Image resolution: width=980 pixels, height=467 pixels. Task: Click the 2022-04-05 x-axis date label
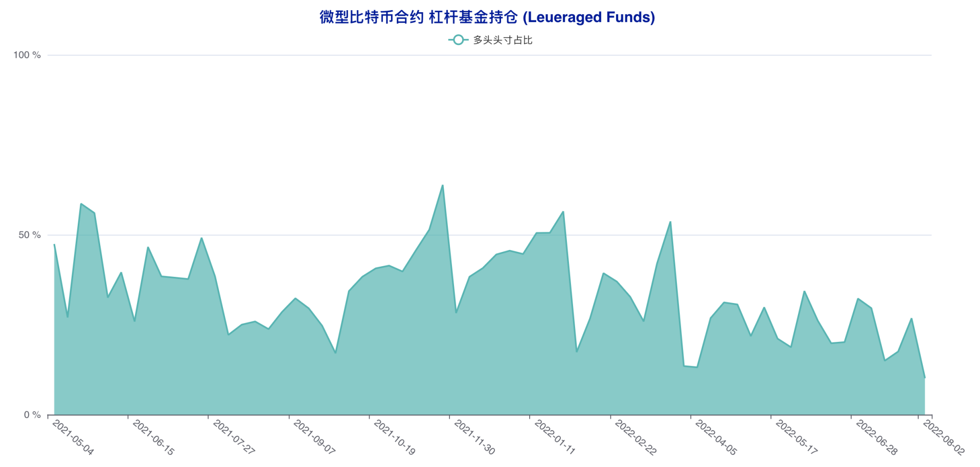pos(716,437)
